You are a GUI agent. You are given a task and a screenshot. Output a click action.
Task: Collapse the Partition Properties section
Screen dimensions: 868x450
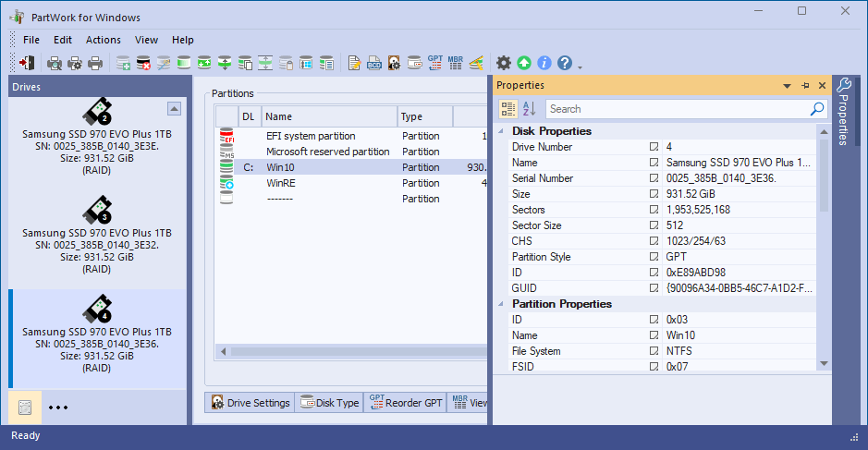coord(501,304)
